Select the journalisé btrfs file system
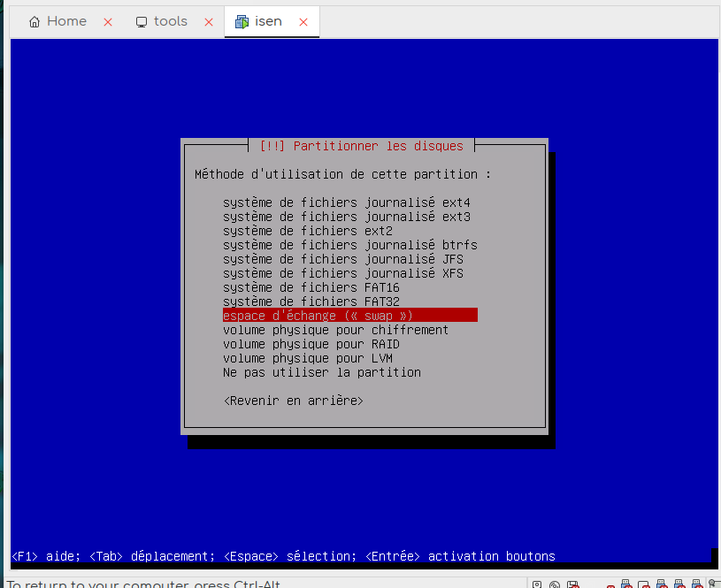The height and width of the screenshot is (588, 721). point(349,245)
